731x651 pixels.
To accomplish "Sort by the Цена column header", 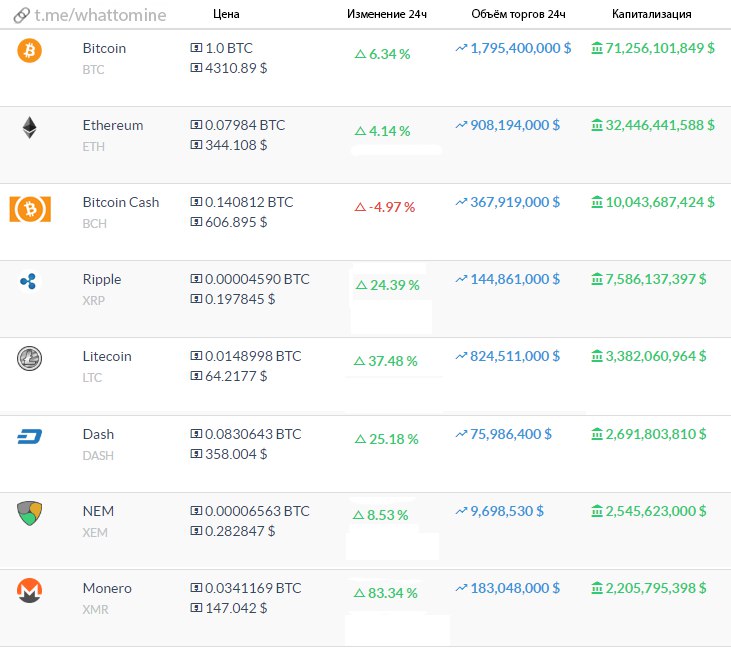I will 226,14.
